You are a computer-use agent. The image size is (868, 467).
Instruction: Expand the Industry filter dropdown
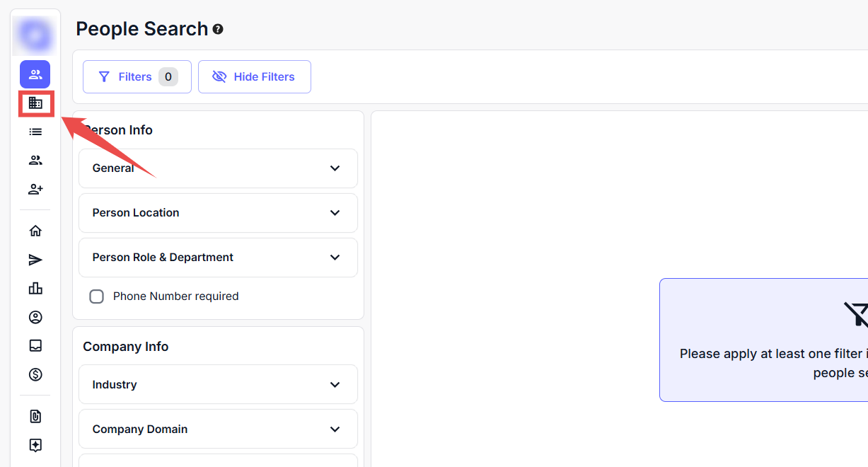point(218,384)
